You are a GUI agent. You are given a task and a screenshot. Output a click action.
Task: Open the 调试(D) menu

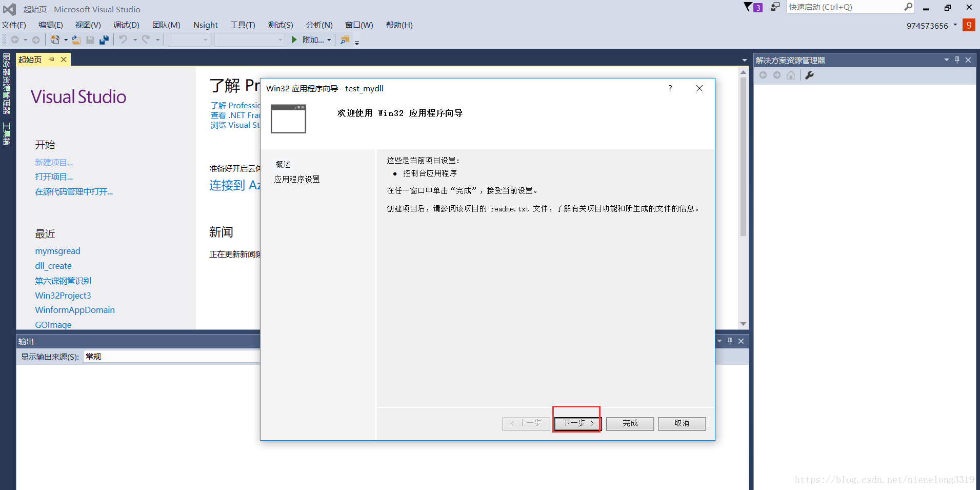tap(126, 25)
